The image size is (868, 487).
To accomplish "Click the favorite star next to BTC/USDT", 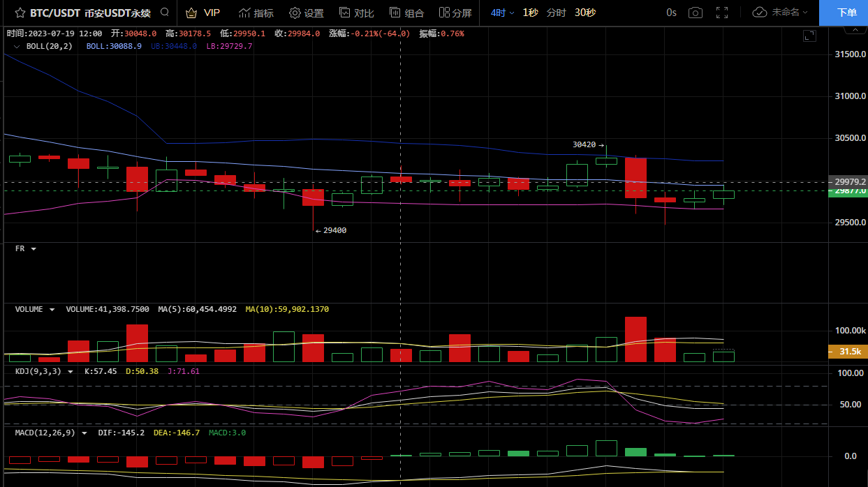I will tap(20, 13).
